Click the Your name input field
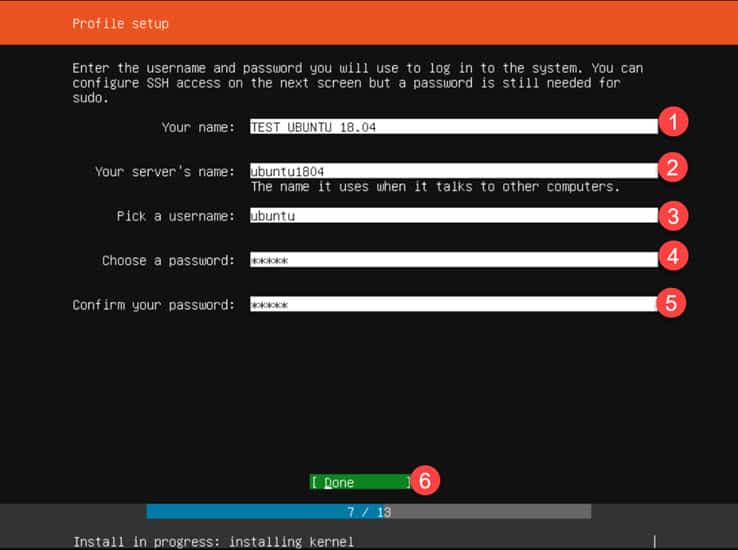 [x=454, y=127]
